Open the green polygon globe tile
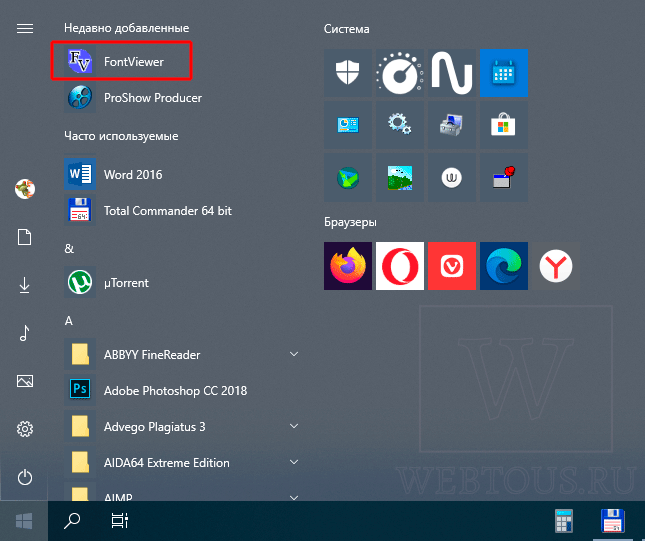This screenshot has width=645, height=541. click(348, 177)
